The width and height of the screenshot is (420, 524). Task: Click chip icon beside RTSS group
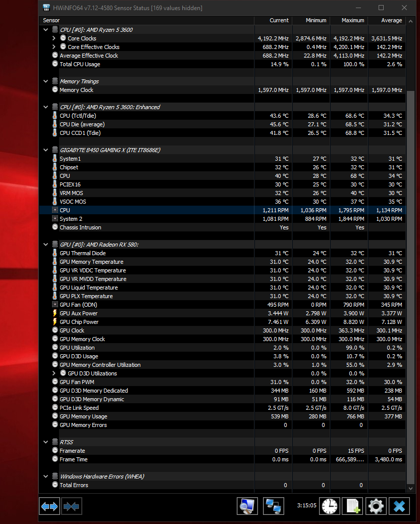pyautogui.click(x=55, y=442)
